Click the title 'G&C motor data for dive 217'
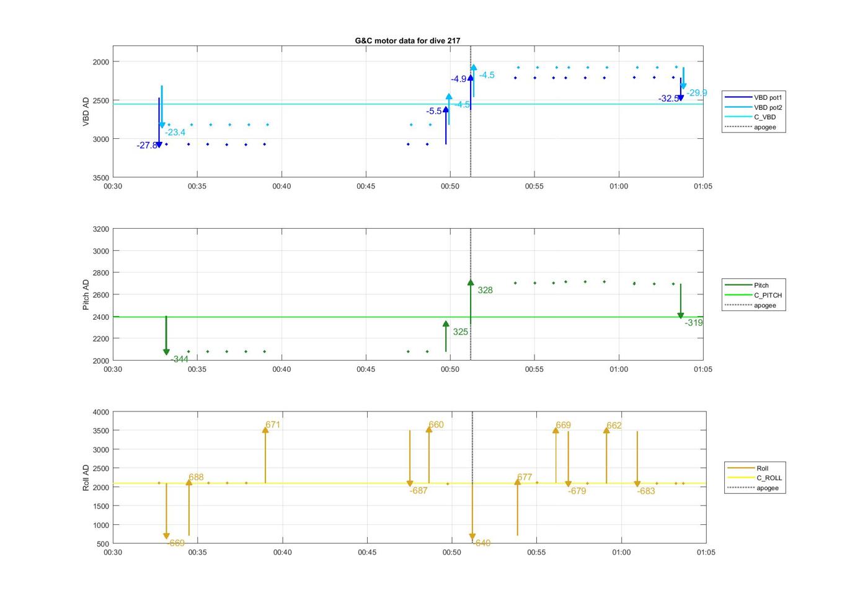The image size is (868, 611). [407, 40]
